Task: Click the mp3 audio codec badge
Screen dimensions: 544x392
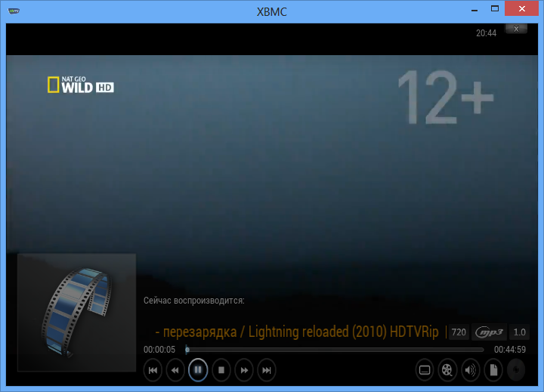Action: [489, 332]
